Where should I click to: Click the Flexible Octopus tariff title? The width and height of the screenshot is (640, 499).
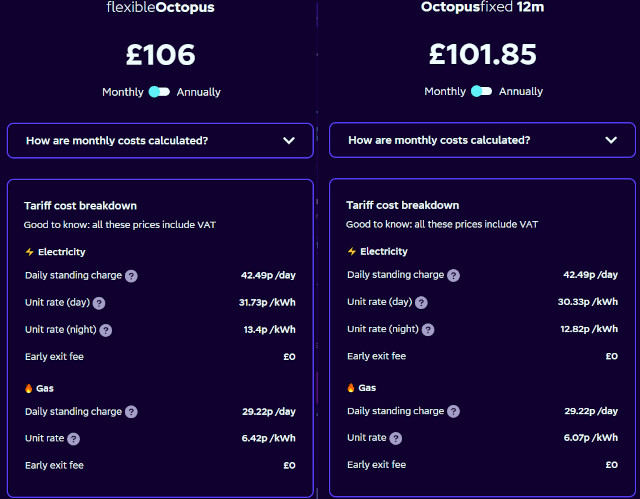(x=160, y=8)
